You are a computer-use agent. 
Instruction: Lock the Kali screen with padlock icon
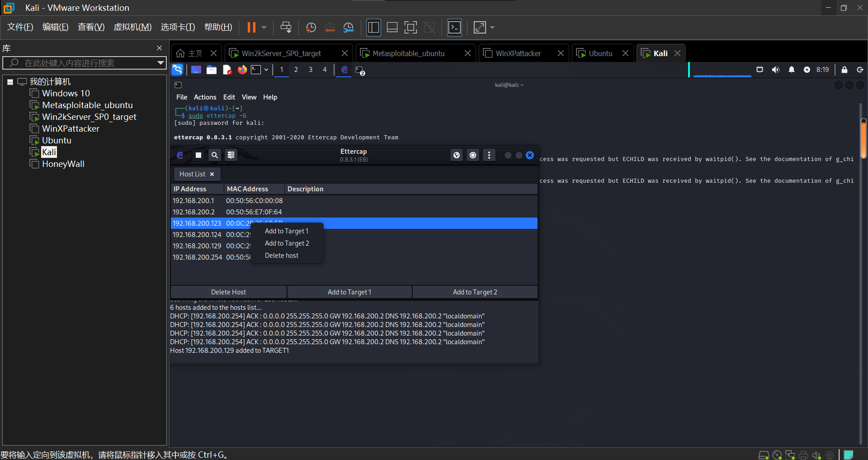pyautogui.click(x=844, y=70)
